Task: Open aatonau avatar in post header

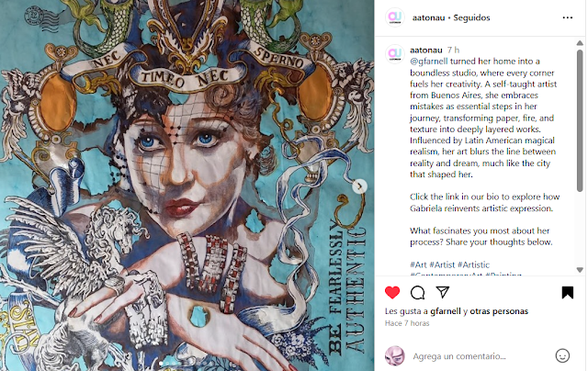Action: click(395, 17)
